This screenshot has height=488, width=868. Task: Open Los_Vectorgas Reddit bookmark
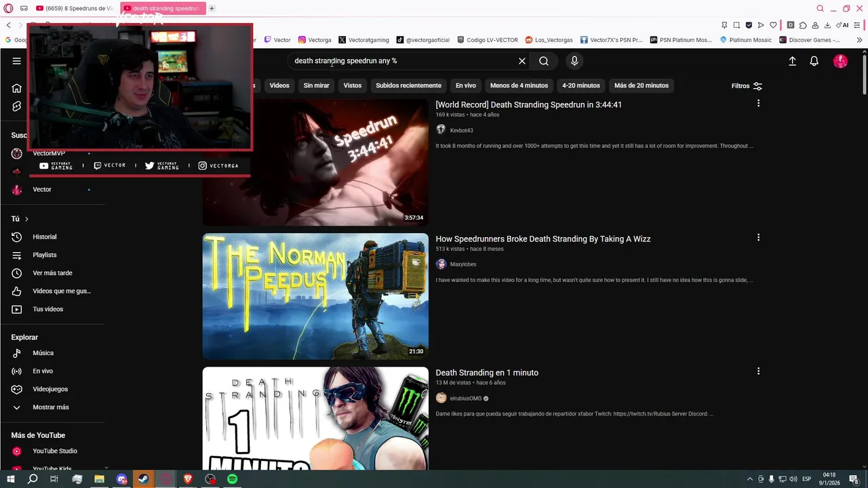pos(549,40)
